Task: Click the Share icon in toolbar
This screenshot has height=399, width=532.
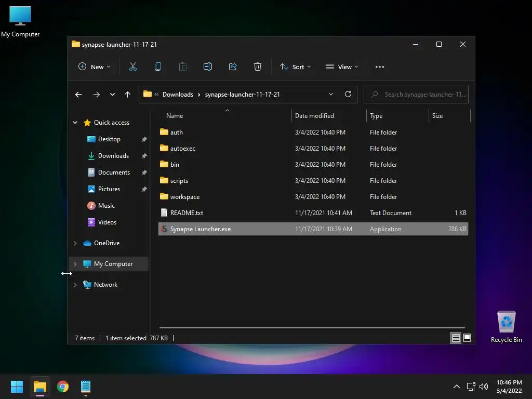Action: click(233, 67)
